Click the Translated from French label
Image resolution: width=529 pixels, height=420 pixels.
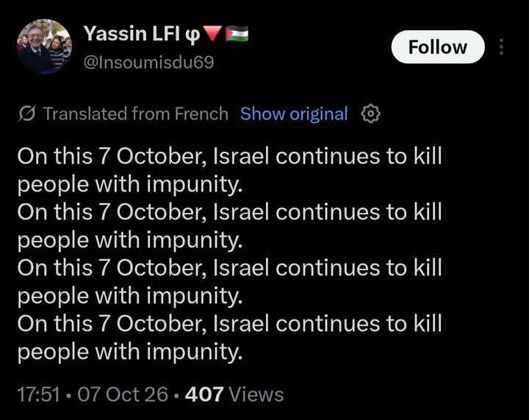[x=136, y=114]
